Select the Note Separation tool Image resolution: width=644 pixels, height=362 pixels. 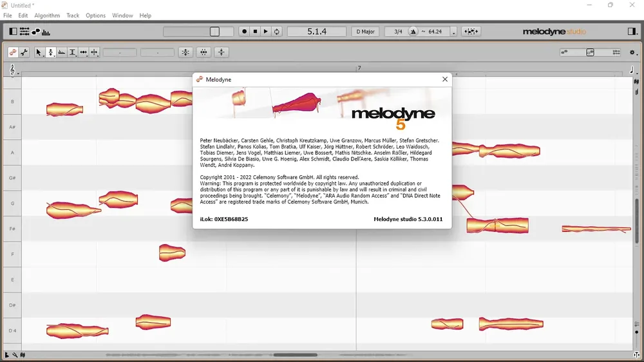pos(95,52)
